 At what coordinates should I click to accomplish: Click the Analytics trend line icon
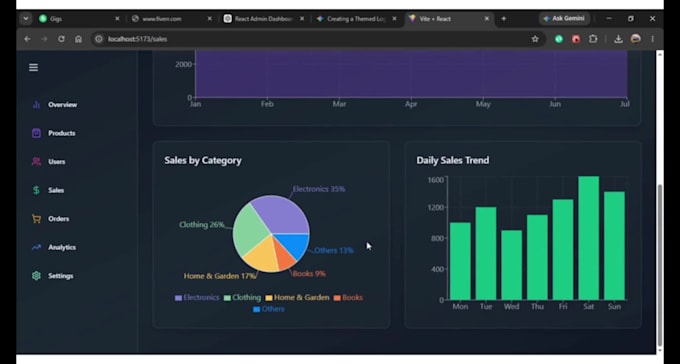pos(36,247)
